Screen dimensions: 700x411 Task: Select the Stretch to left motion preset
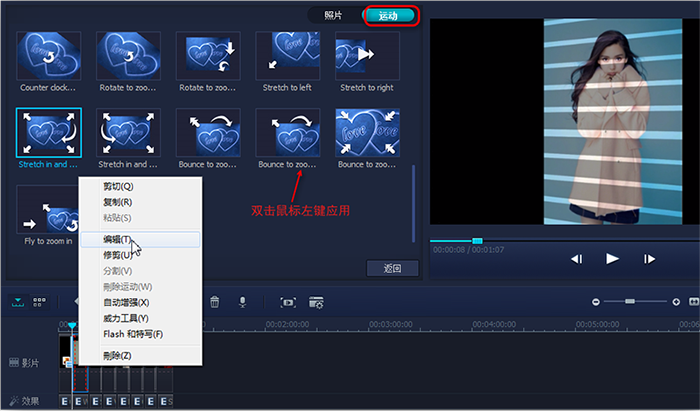coord(288,62)
